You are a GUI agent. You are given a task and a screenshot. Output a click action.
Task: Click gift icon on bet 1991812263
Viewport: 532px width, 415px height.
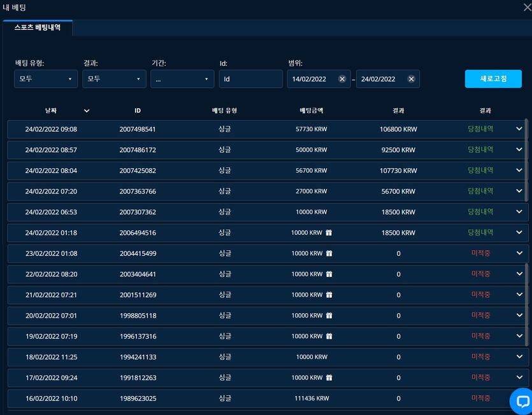pos(329,377)
